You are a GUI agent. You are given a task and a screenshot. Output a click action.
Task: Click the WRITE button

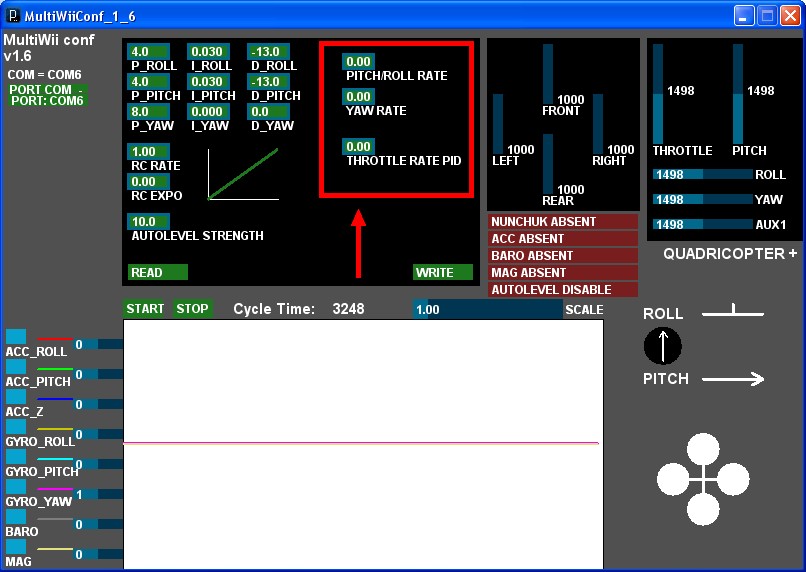pyautogui.click(x=443, y=272)
